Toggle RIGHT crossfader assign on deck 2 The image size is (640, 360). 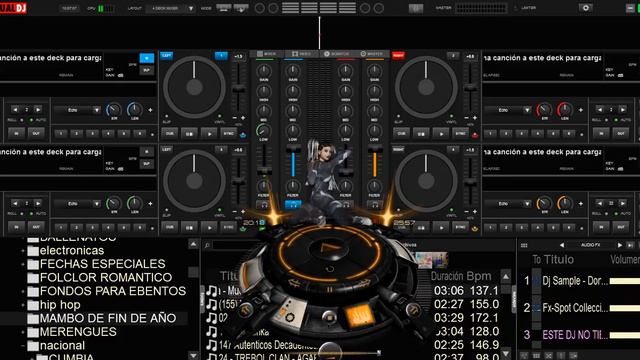point(398,56)
